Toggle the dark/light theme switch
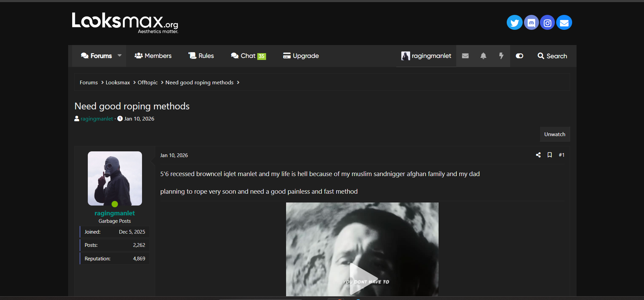 (519, 56)
